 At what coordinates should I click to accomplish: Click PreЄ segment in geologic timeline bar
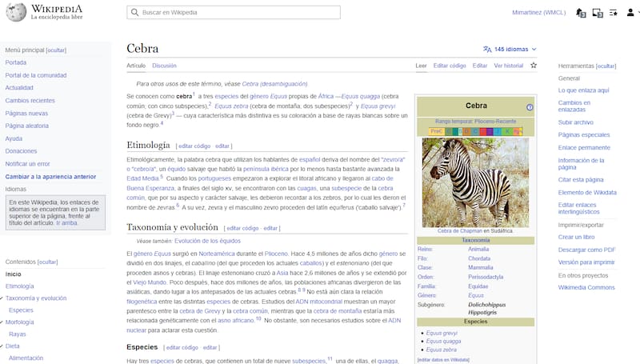pyautogui.click(x=436, y=131)
